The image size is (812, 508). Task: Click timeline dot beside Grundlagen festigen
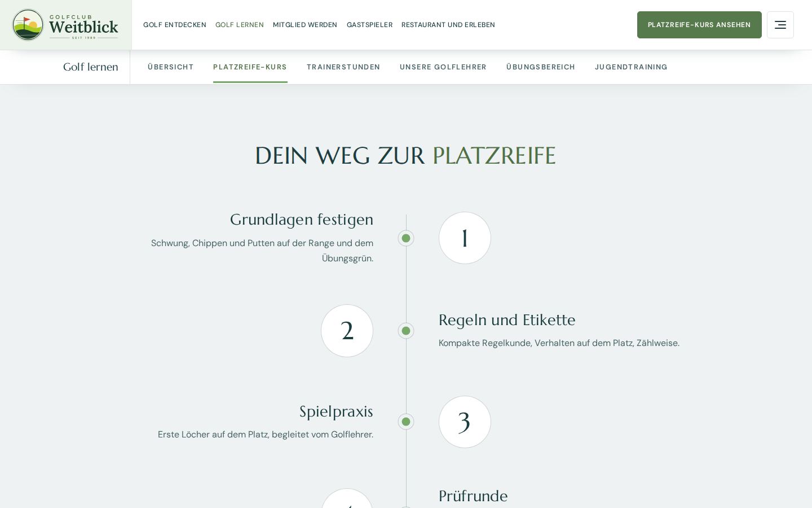tap(406, 238)
